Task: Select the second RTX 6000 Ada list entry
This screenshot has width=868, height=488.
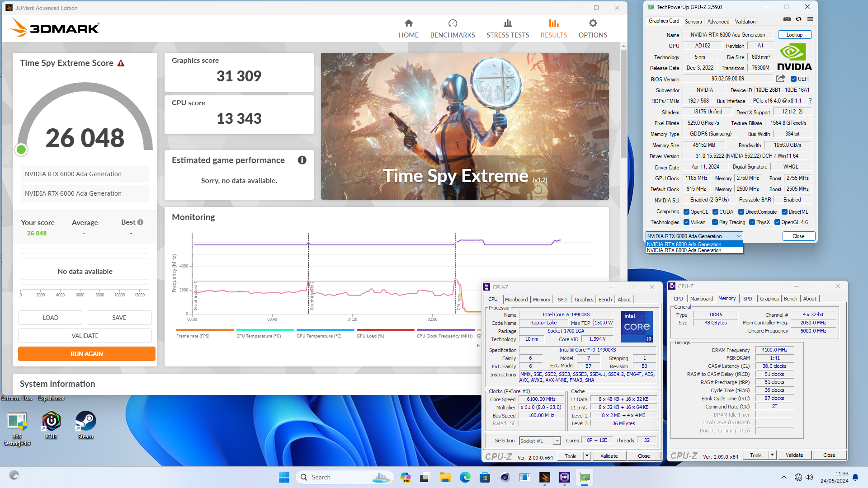Action: coord(694,250)
